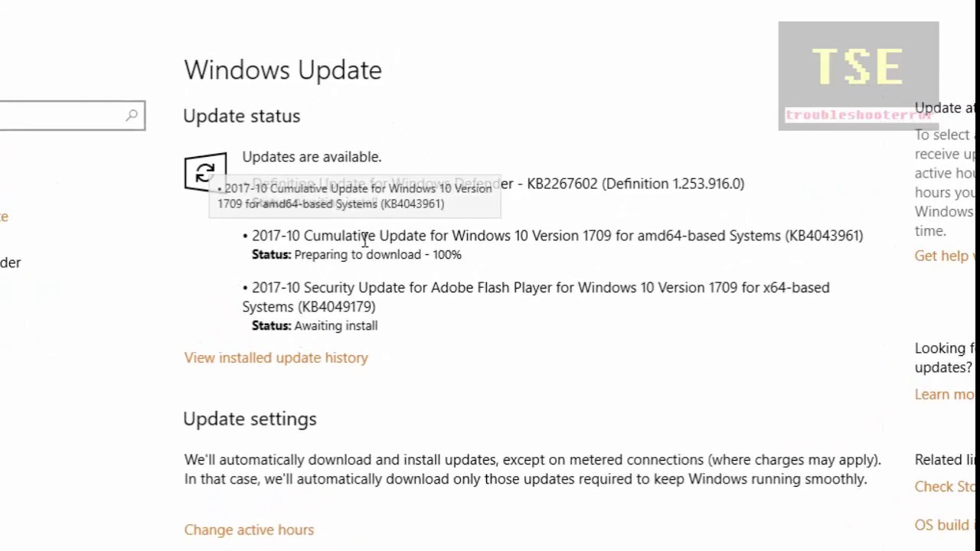980x551 pixels.
Task: Click the cumulative update tooltip popup
Action: pos(354,196)
